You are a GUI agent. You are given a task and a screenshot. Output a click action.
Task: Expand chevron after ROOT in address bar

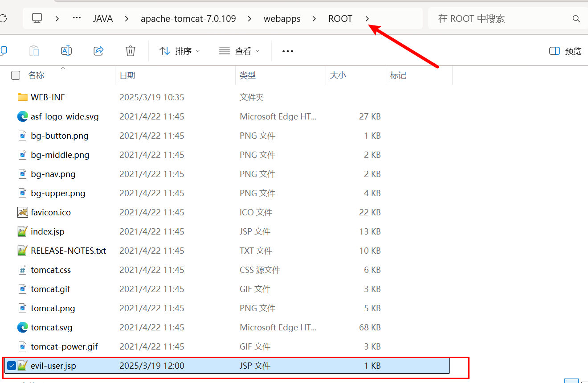(x=367, y=19)
